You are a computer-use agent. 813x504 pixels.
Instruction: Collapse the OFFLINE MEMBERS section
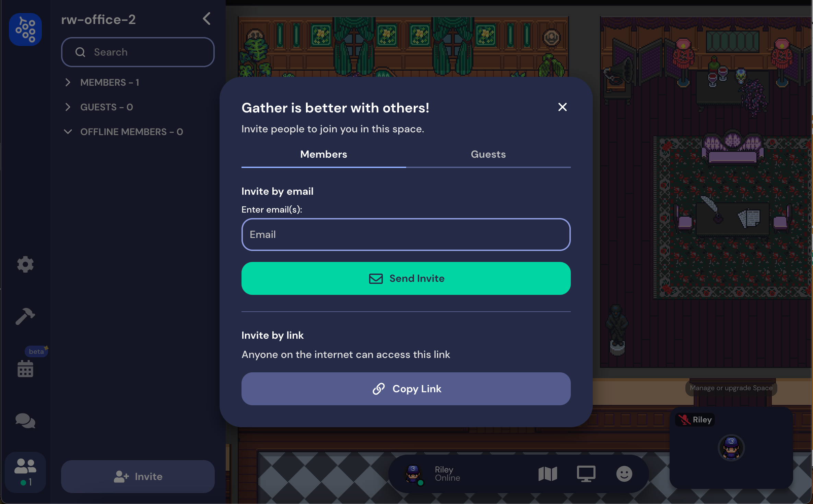pos(69,132)
